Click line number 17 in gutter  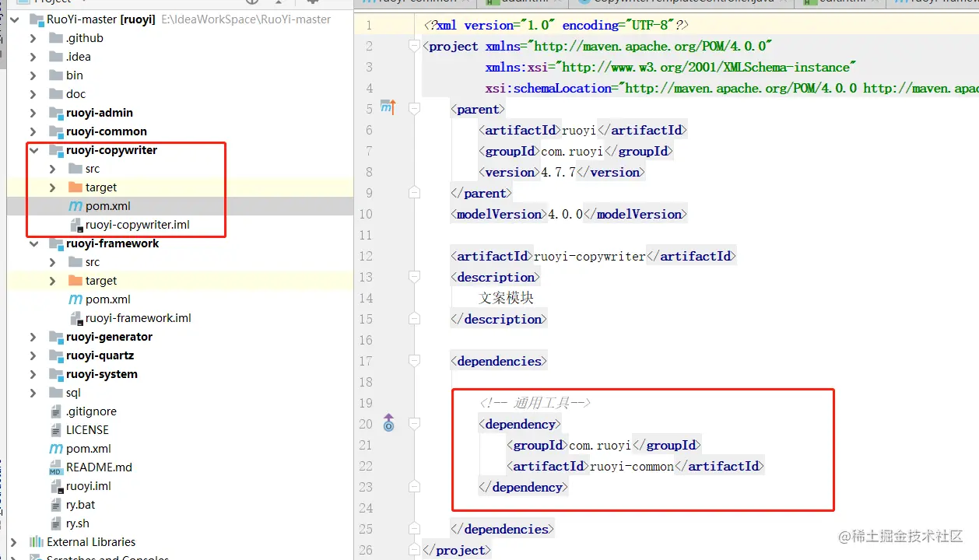[x=366, y=361]
